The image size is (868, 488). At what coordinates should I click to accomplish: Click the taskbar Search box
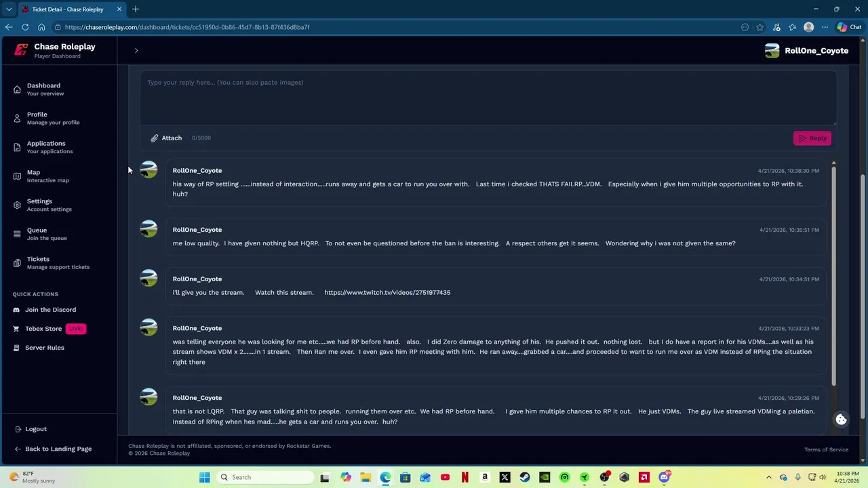tap(264, 477)
